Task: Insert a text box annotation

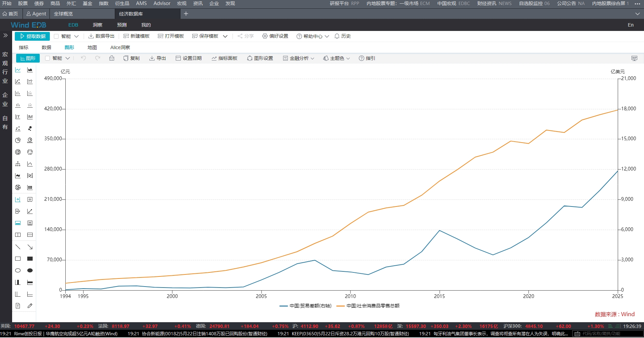Action: (x=18, y=306)
